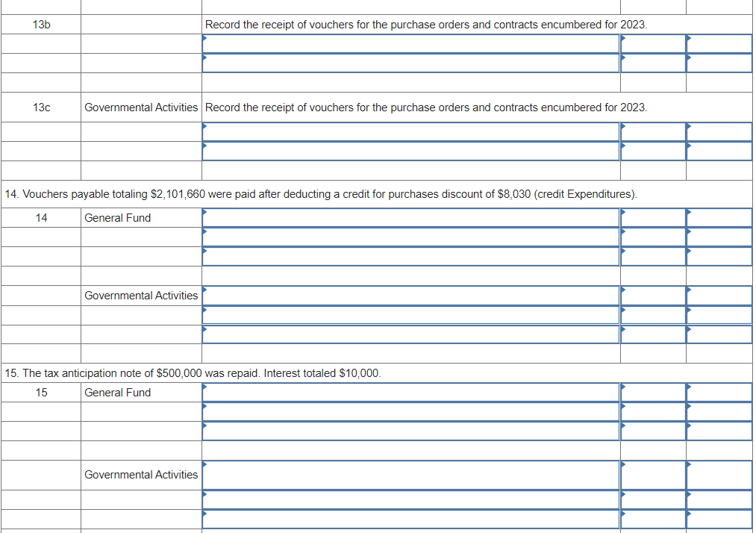Select the General Fund label cell for entry 14
Screen dimensions: 756x533
click(116, 217)
